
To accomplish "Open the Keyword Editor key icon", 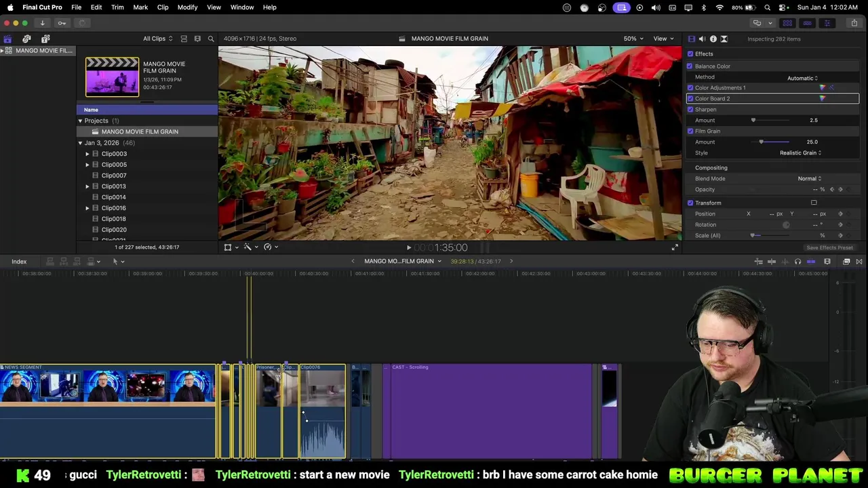I will tap(62, 23).
